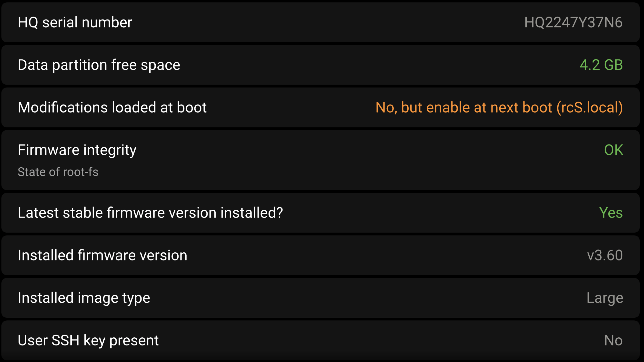The image size is (644, 362).
Task: Select the Installed firmware version label
Action: tap(102, 255)
